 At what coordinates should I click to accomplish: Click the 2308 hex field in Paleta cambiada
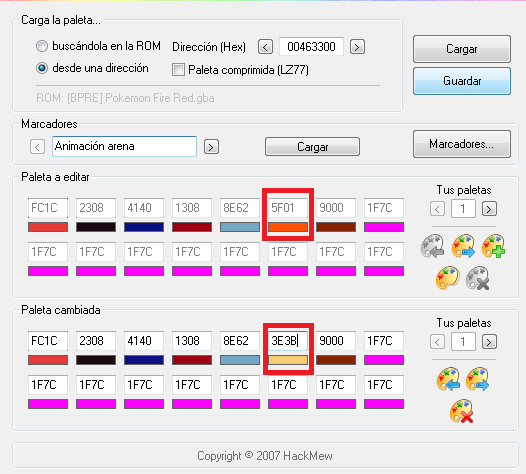click(x=96, y=341)
